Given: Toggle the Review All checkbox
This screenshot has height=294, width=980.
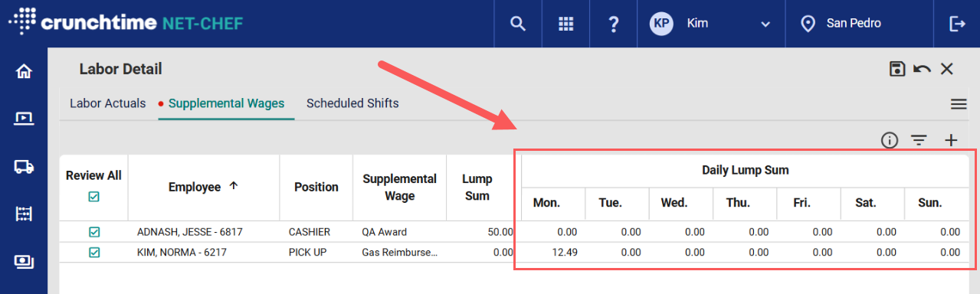Looking at the screenshot, I should (93, 197).
